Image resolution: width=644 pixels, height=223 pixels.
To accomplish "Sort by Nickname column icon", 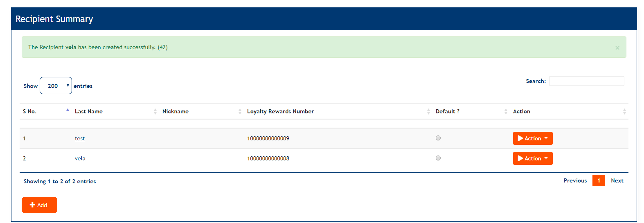I will (x=240, y=111).
